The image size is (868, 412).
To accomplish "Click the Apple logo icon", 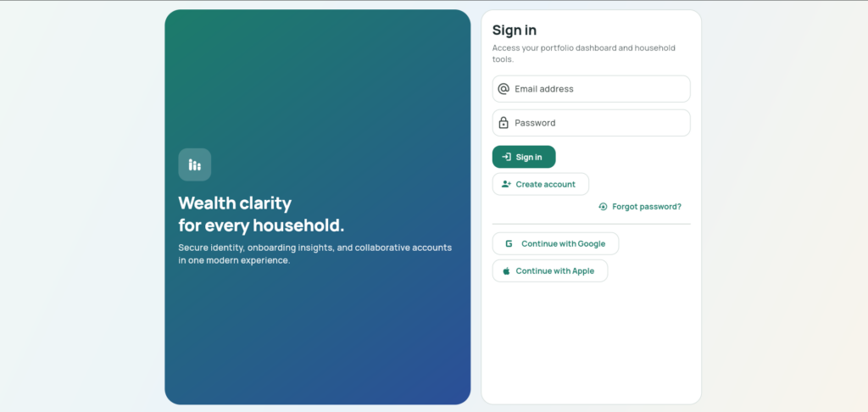I will 506,270.
